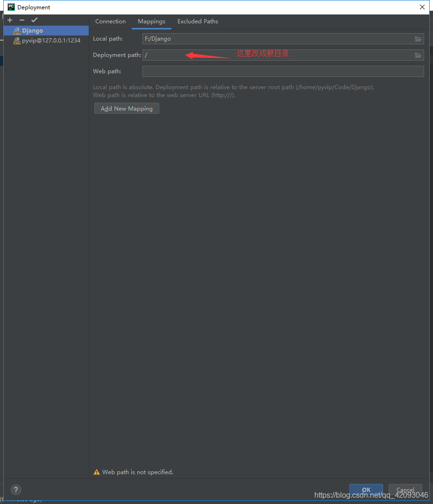Select pyvip@127.0.0.1:1234 server entry
The width and height of the screenshot is (433, 504).
point(46,40)
